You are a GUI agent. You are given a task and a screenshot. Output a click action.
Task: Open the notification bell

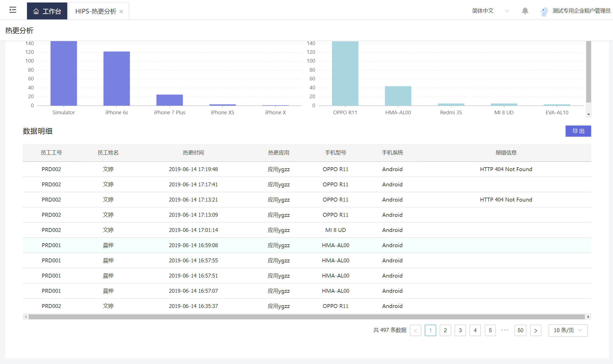(x=525, y=11)
